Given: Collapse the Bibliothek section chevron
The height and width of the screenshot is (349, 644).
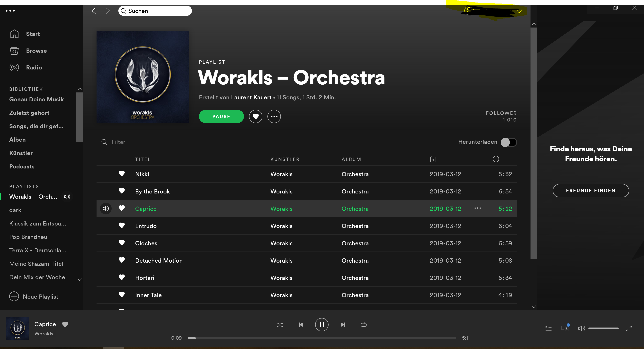Looking at the screenshot, I should click(80, 89).
